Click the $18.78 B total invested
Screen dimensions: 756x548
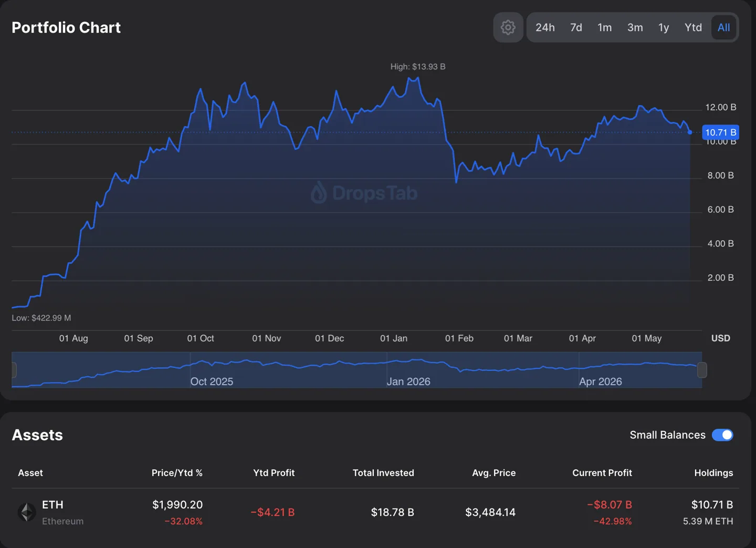[392, 512]
